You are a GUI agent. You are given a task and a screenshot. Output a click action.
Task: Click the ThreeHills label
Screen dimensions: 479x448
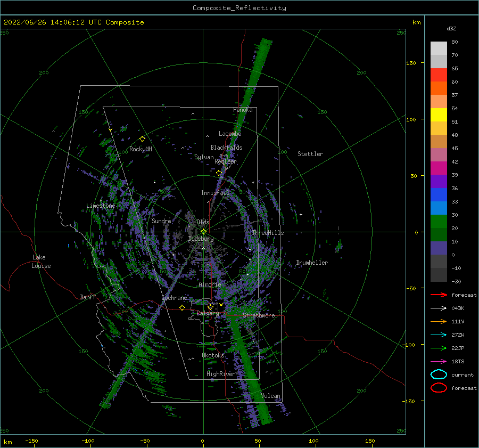click(268, 233)
